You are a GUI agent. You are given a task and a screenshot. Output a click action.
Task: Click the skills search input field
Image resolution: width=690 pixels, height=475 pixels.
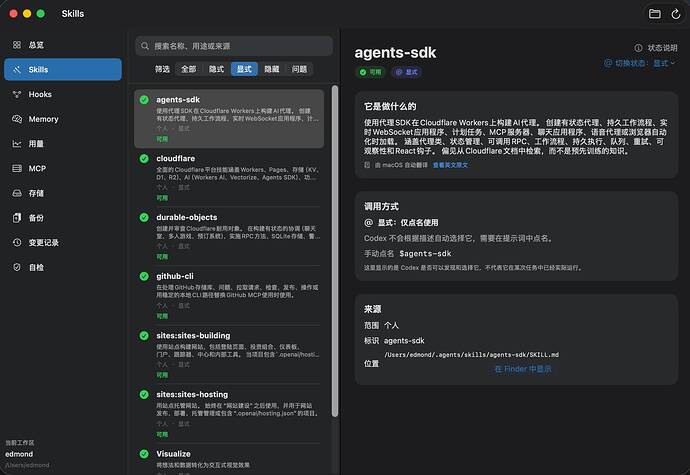[234, 46]
